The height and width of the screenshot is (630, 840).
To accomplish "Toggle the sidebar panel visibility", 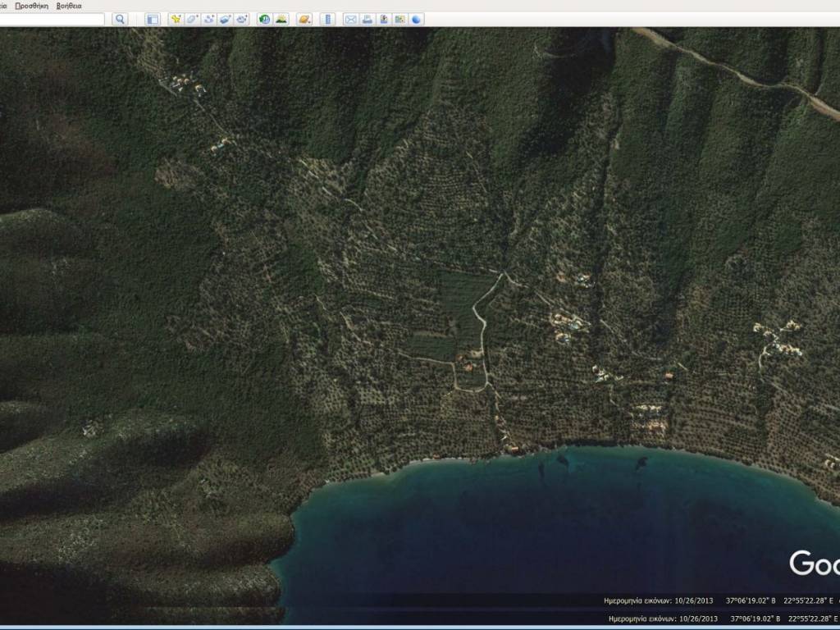I will click(x=152, y=19).
